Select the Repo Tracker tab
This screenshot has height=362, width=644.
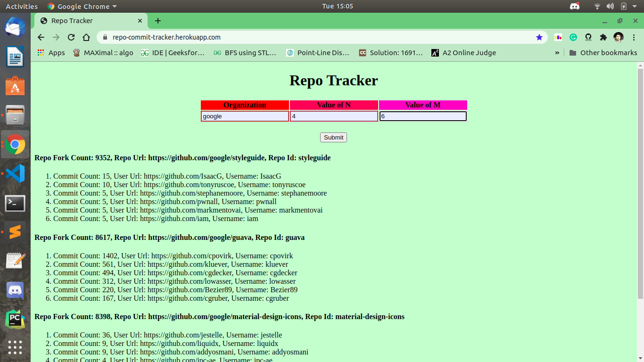[x=91, y=21]
